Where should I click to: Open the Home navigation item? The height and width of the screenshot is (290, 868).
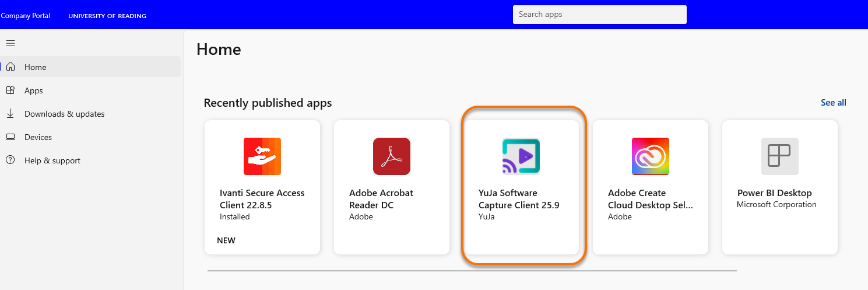tap(90, 67)
